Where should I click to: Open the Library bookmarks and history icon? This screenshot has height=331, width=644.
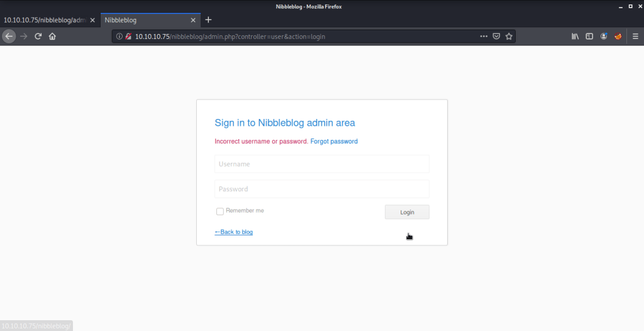pos(575,36)
